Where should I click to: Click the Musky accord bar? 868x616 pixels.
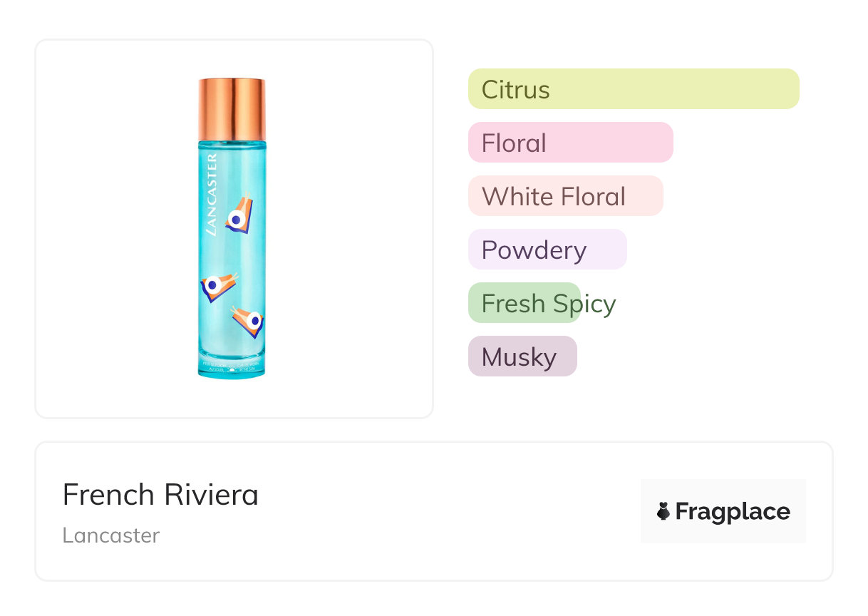(522, 356)
